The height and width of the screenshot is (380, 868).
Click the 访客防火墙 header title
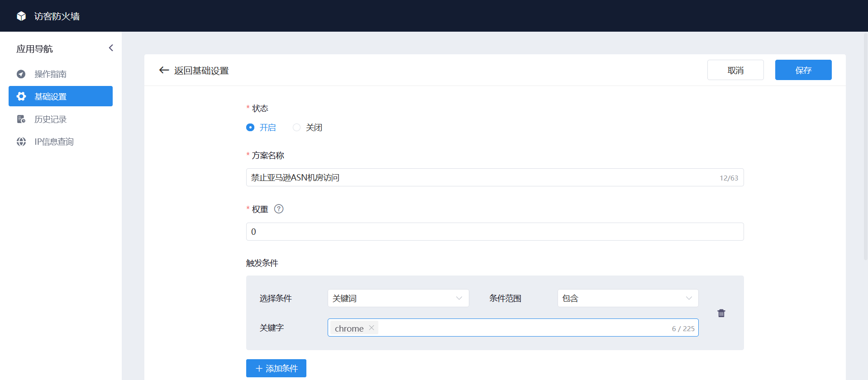(57, 16)
